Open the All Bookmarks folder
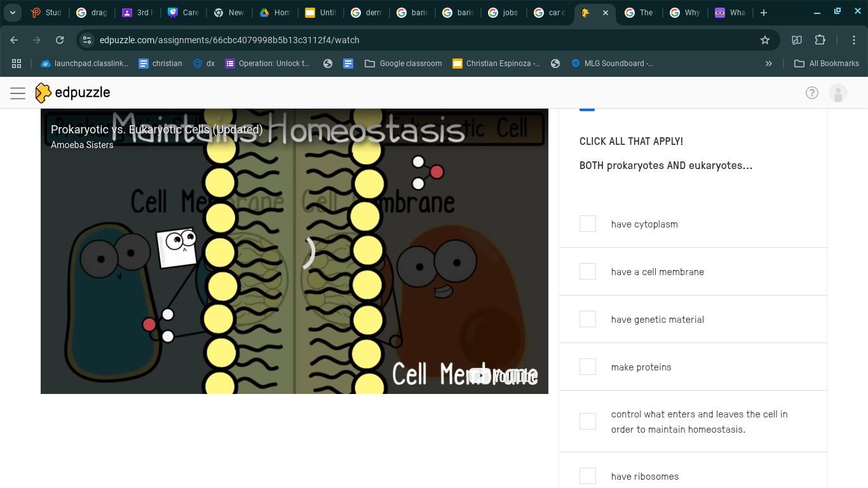The width and height of the screenshot is (868, 488). [827, 64]
